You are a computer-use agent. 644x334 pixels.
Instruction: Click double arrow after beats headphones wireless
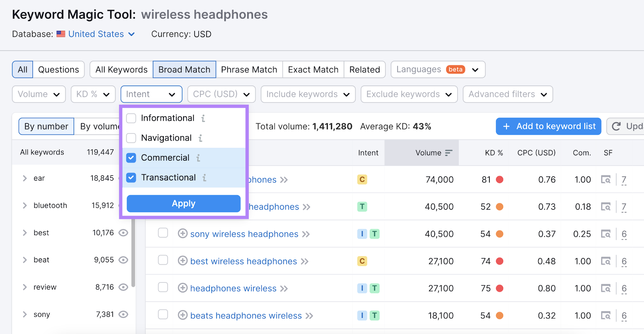coord(309,316)
